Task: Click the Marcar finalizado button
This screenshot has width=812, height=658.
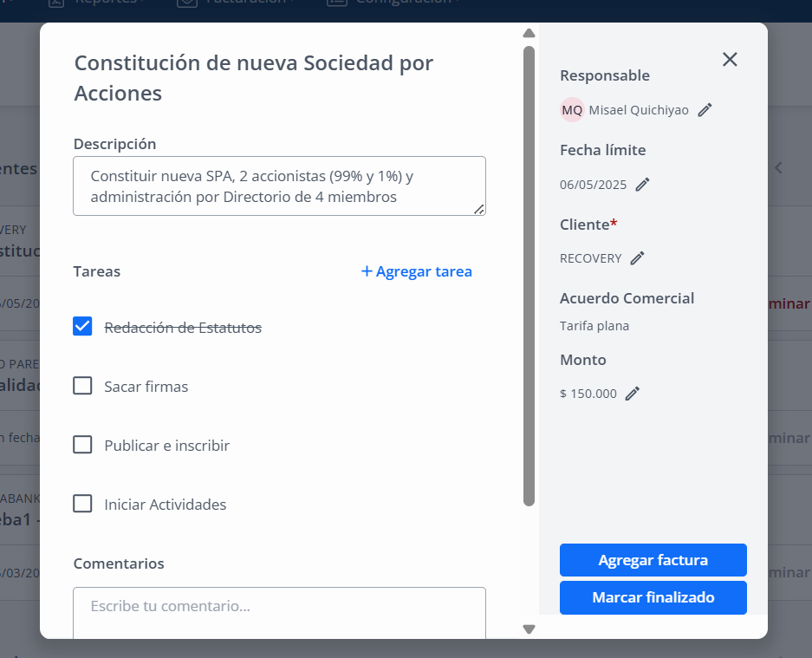Action: click(653, 597)
